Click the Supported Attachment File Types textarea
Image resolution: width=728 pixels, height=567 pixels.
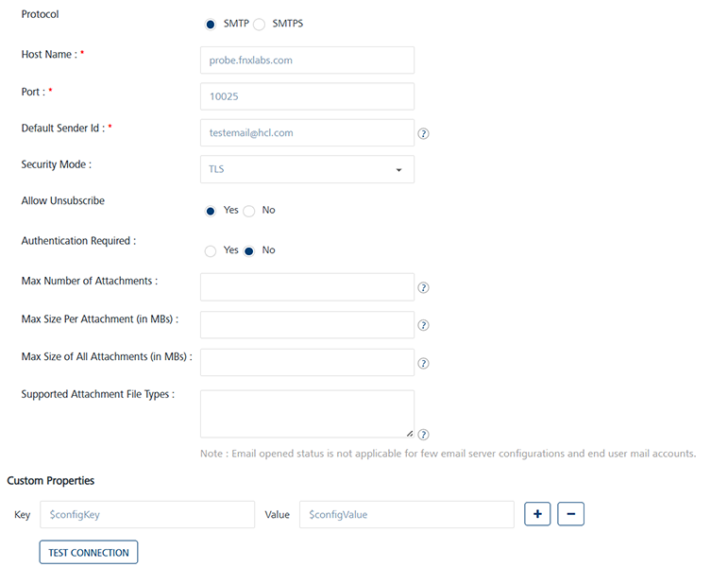point(307,414)
